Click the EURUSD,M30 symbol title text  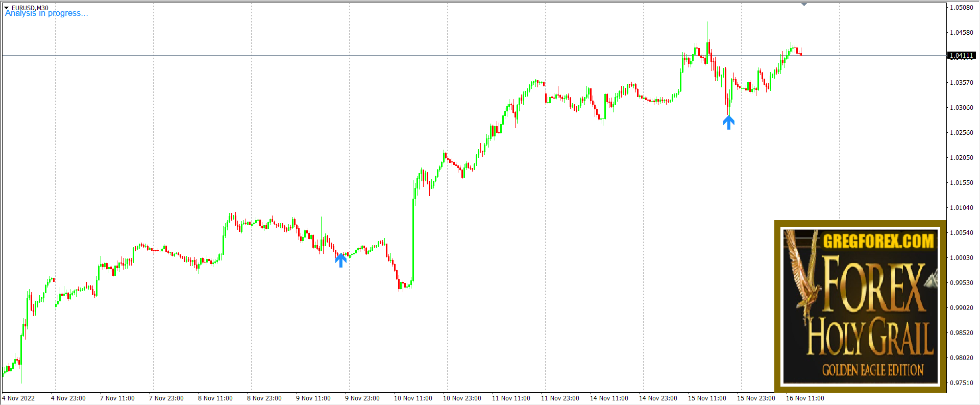(30, 8)
